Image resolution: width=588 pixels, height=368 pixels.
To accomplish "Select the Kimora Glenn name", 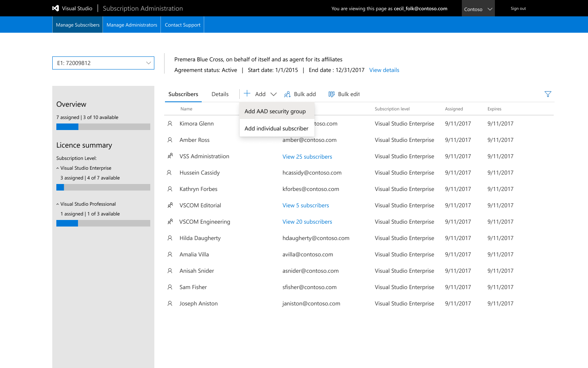I will (196, 123).
